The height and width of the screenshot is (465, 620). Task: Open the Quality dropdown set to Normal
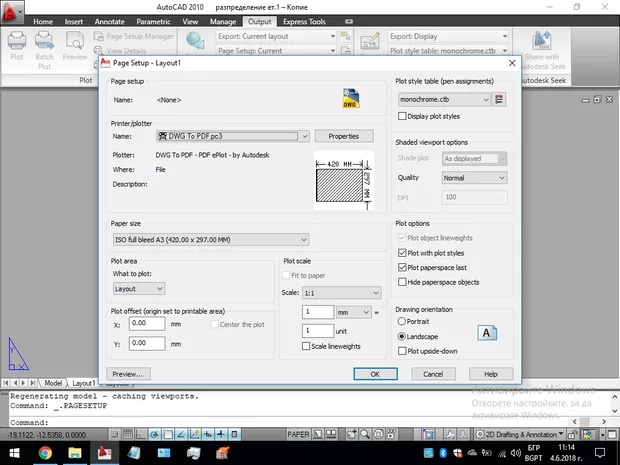click(475, 178)
